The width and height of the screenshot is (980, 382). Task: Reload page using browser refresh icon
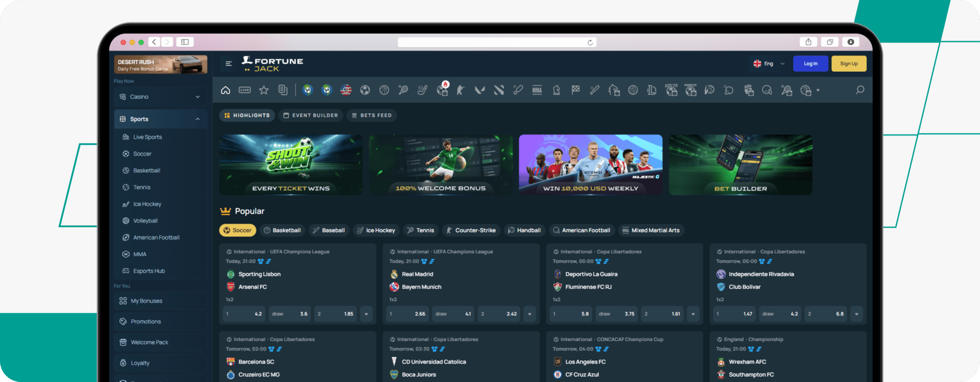pyautogui.click(x=590, y=42)
